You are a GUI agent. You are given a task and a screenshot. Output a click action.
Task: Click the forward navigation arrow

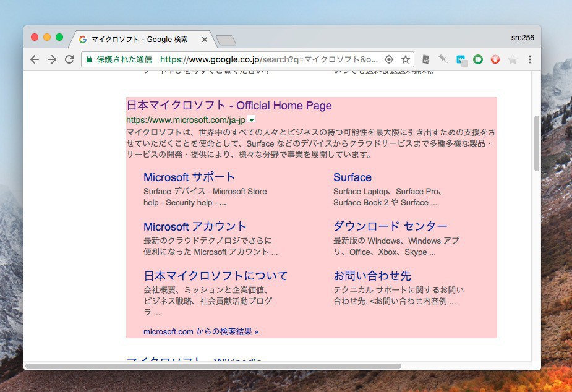pos(52,59)
